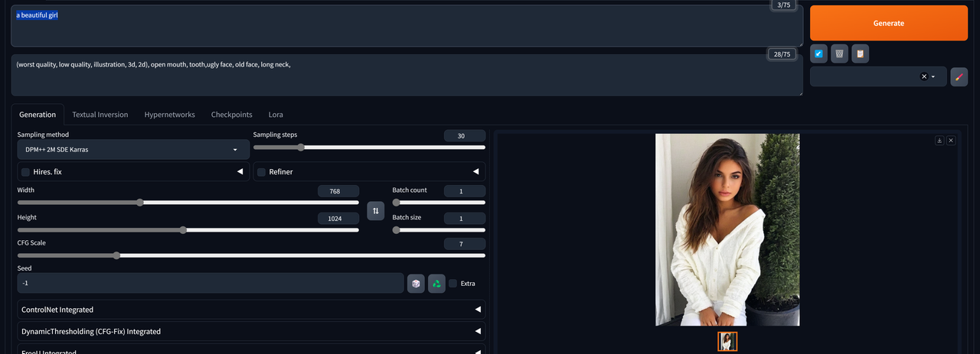Toggle the Extra seed checkbox
Image resolution: width=980 pixels, height=354 pixels.
coord(452,283)
